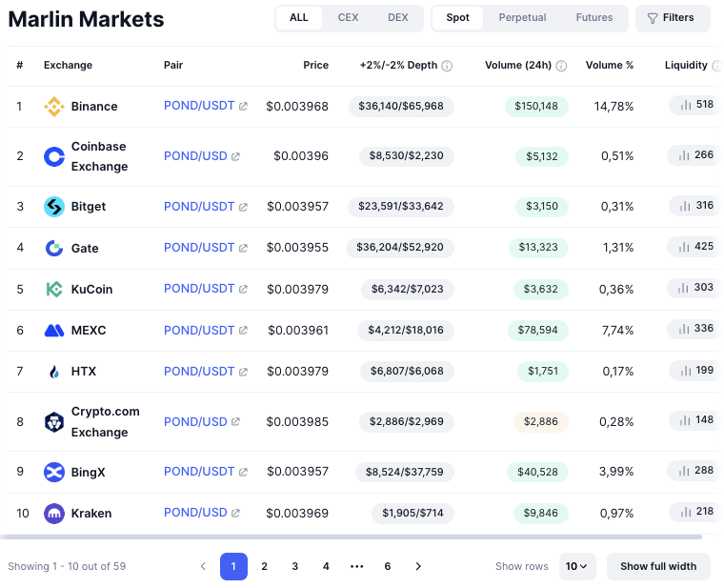
Task: Click the info icon beside Volume (24h)
Action: [561, 66]
